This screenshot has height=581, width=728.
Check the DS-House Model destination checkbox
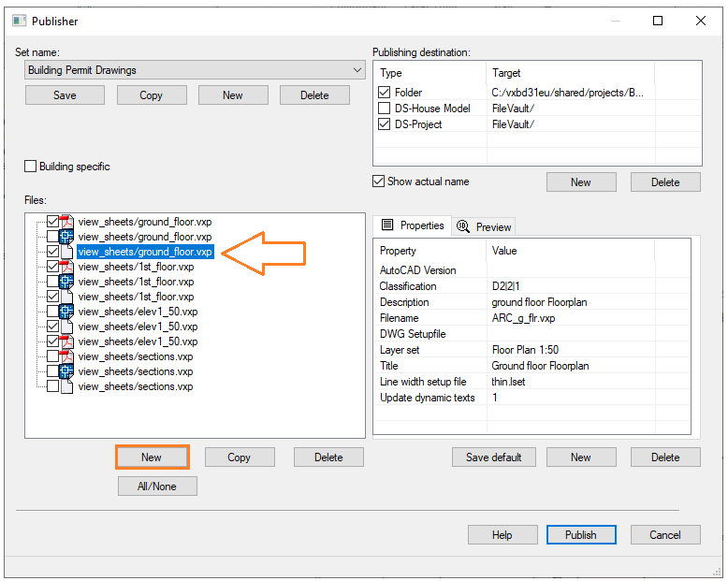[385, 109]
